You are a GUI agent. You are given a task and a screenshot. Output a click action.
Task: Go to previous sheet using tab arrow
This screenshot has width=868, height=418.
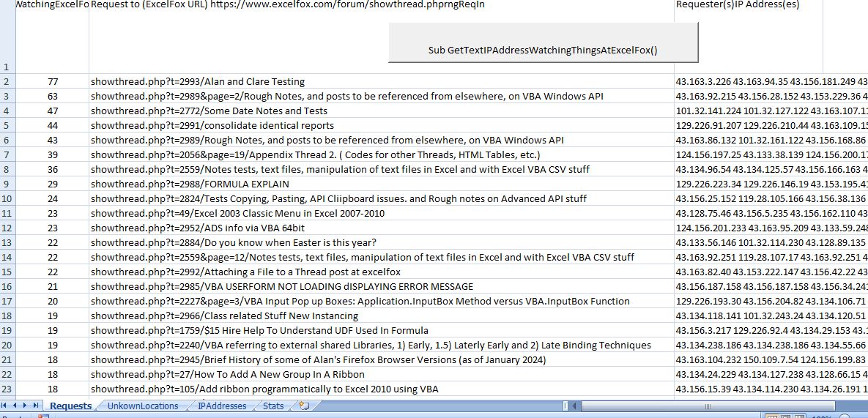click(15, 406)
